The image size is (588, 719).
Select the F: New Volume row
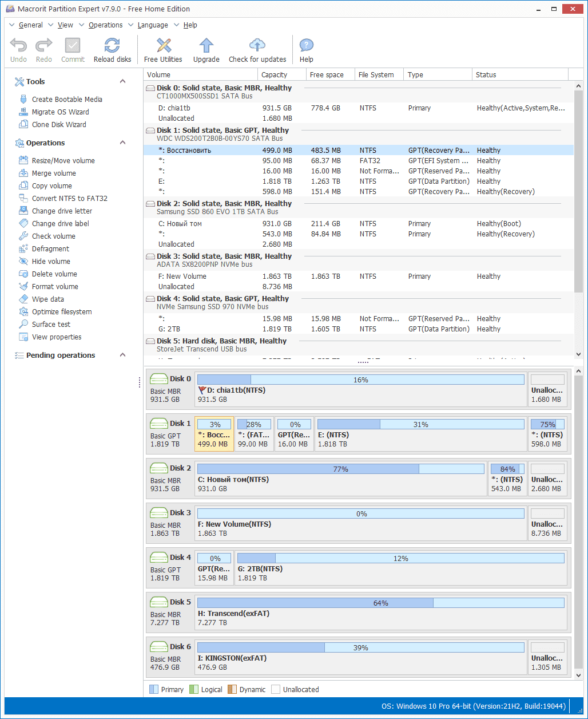pos(358,276)
